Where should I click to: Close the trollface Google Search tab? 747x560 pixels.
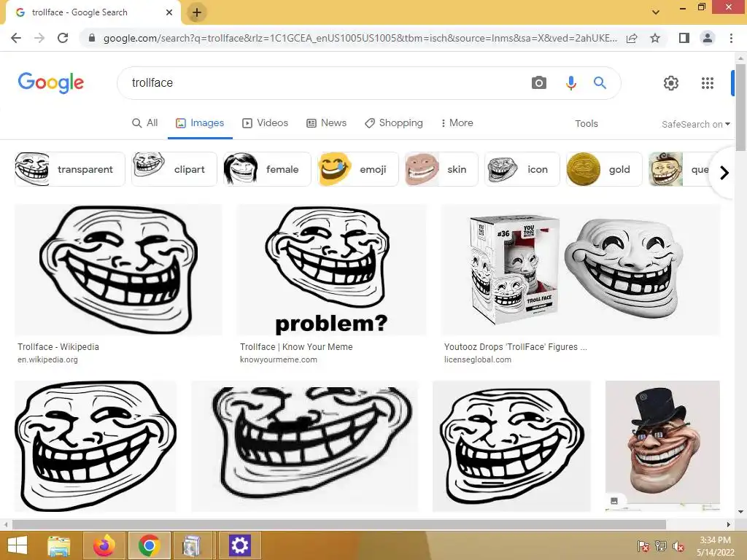[169, 12]
